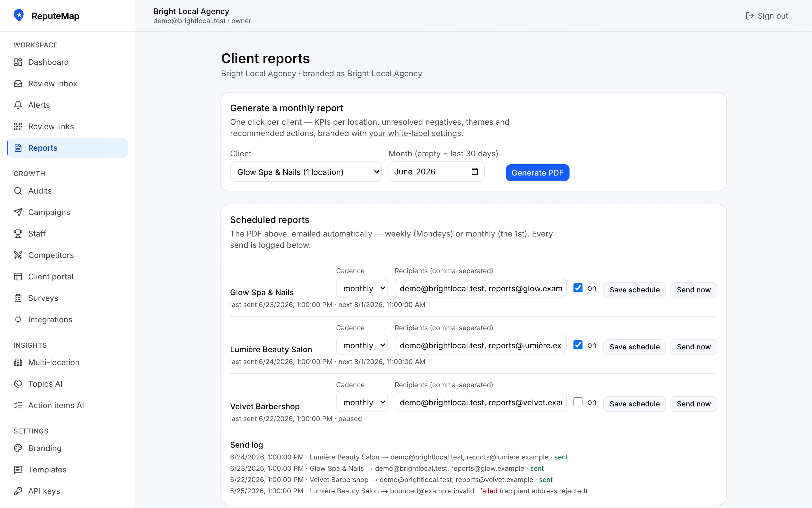The image size is (812, 508).
Task: Click the Sign out arrow icon
Action: tap(750, 16)
